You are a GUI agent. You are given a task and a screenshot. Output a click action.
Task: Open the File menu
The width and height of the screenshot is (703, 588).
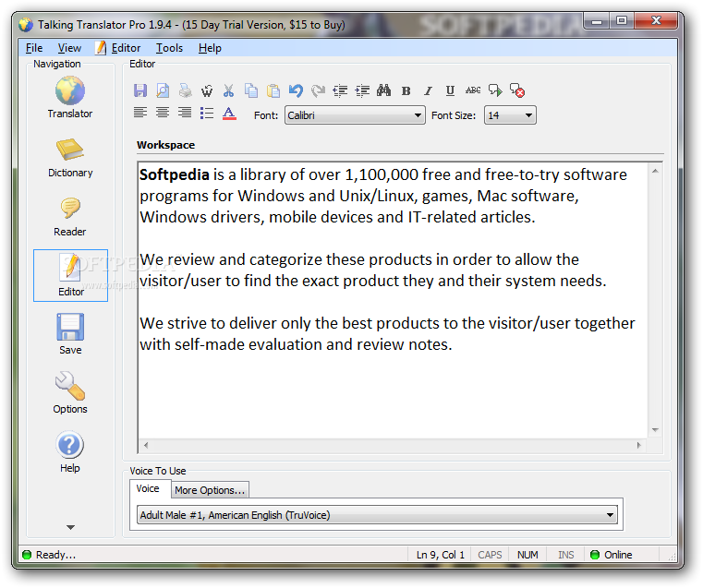click(x=34, y=48)
